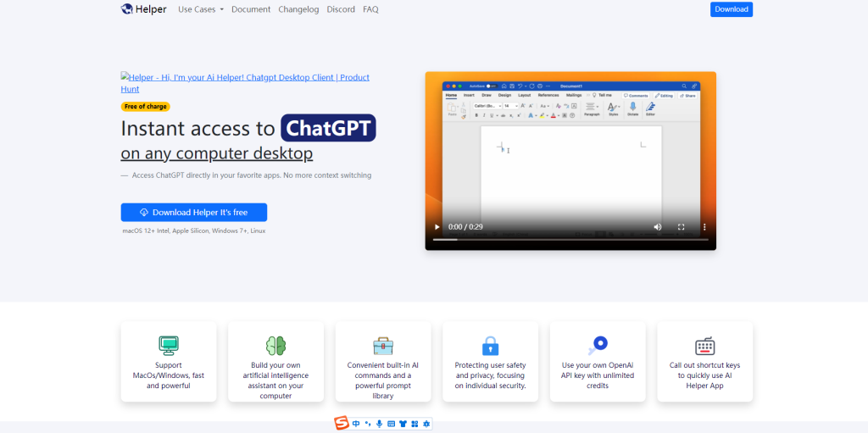
Task: Expand the Use Cases dropdown menu
Action: 201,9
